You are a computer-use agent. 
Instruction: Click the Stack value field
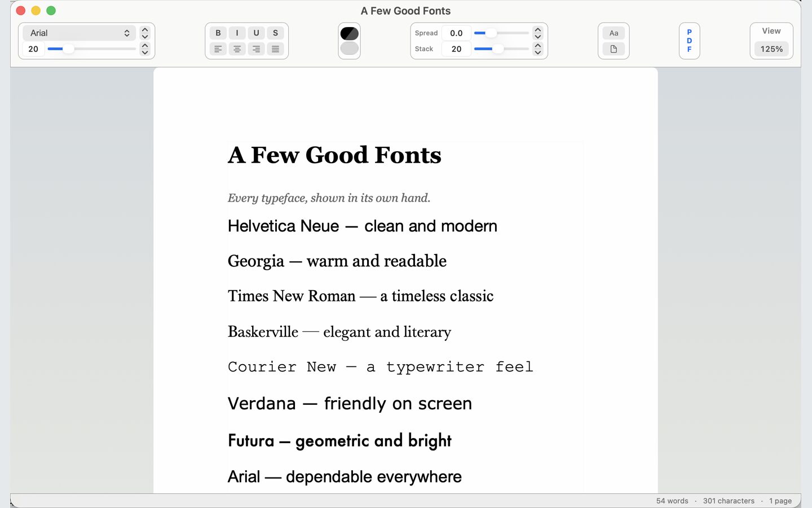pos(456,49)
